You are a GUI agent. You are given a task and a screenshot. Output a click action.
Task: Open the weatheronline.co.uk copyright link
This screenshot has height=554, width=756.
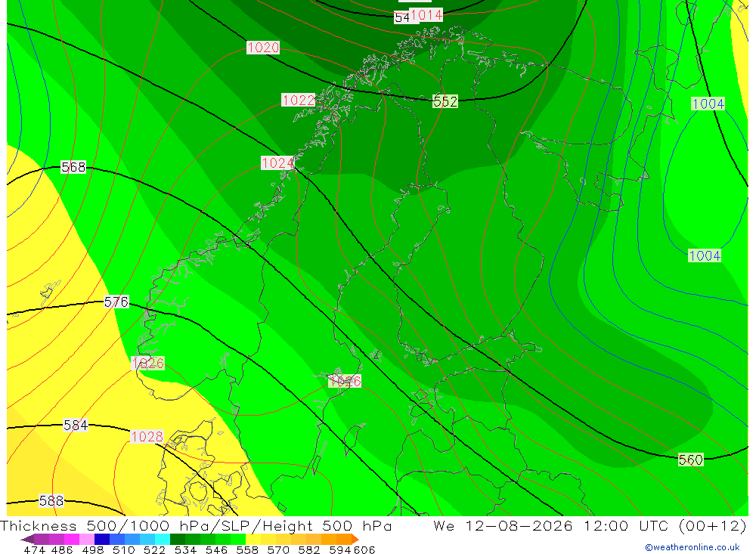pyautogui.click(x=692, y=547)
